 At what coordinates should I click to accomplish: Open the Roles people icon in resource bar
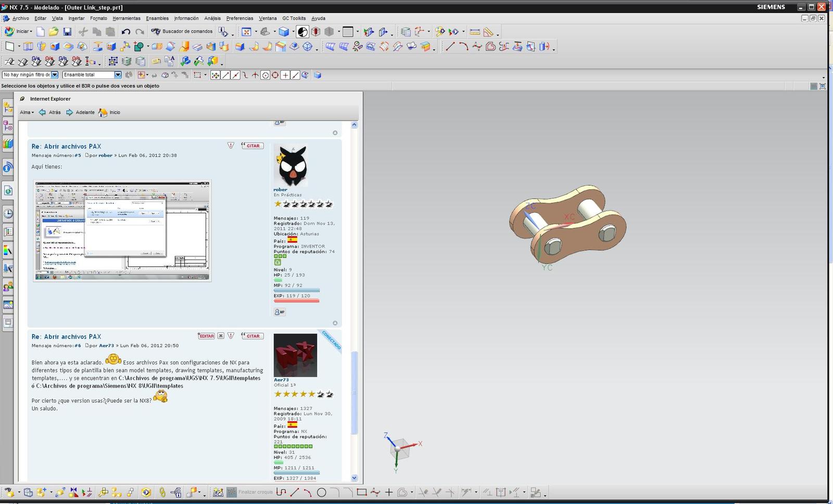point(8,287)
